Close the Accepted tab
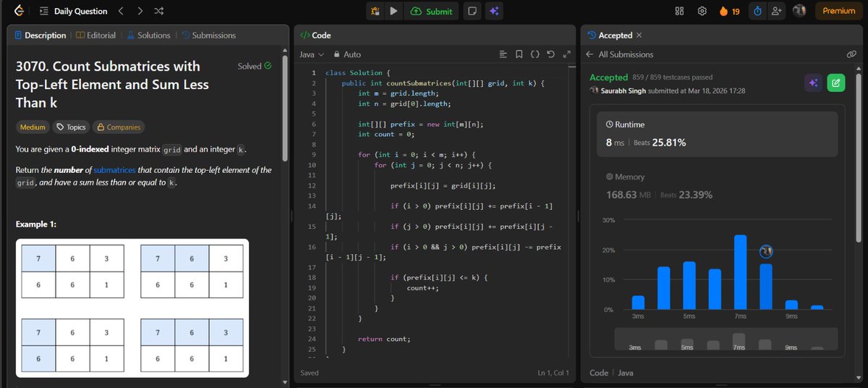868x388 pixels. [x=639, y=35]
